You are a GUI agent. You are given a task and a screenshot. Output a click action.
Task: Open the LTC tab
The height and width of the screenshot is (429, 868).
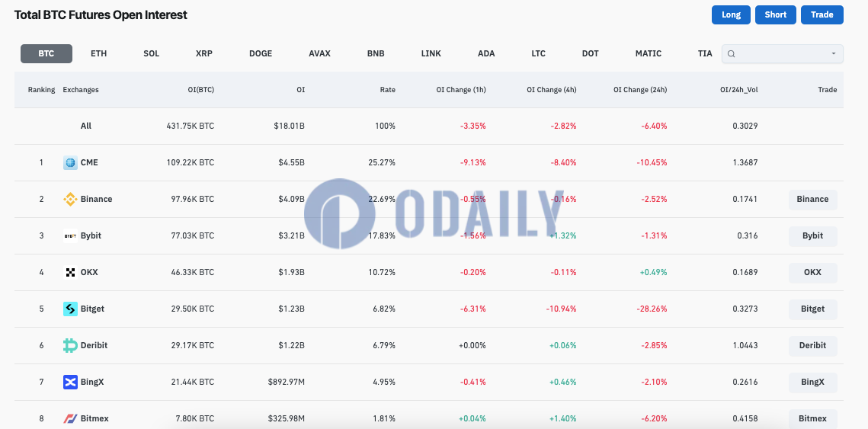pyautogui.click(x=538, y=53)
